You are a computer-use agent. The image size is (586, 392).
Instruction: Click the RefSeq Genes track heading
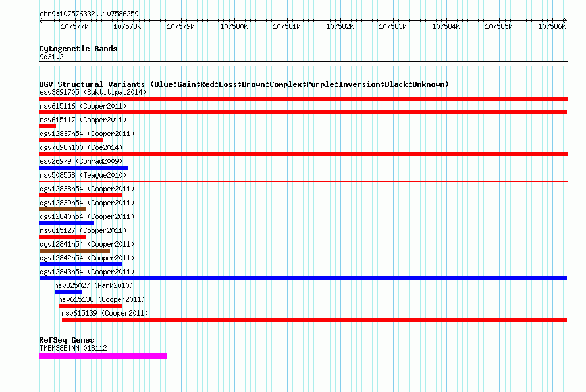click(67, 340)
